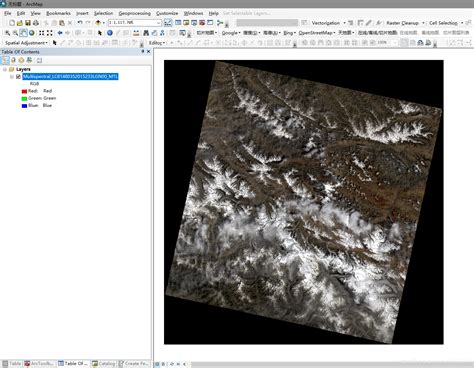This screenshot has width=474, height=368.
Task: Toggle visibility of Multispectral layer checkbox
Action: [18, 77]
